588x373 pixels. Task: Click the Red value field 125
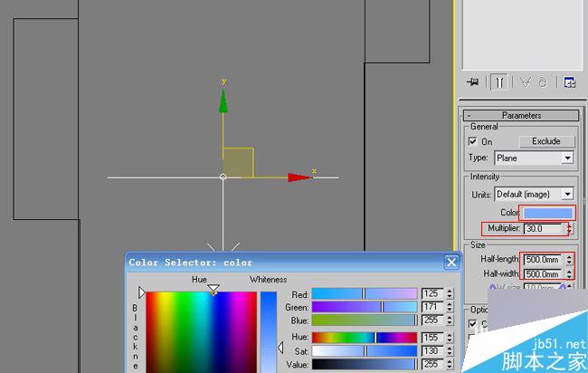433,293
